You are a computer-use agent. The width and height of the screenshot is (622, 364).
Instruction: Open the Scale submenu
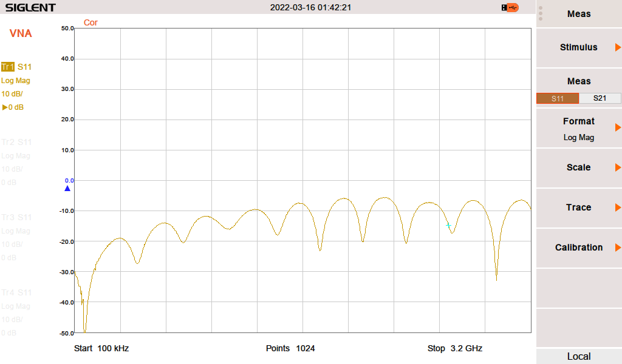[579, 167]
